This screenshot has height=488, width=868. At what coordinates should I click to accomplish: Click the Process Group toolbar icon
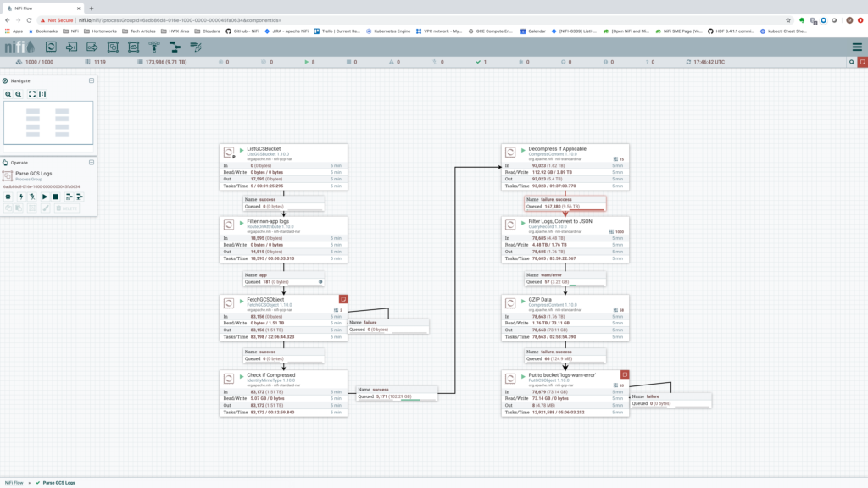112,47
